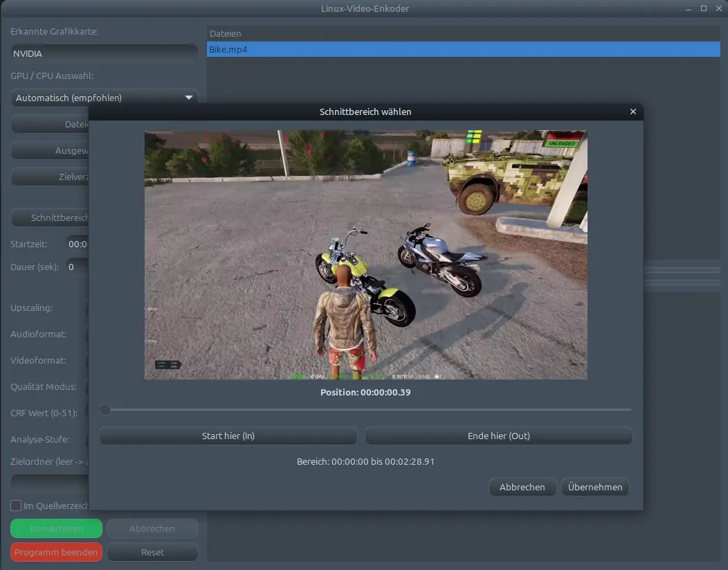The image size is (728, 570).
Task: Click Ende hier (Out) button
Action: click(x=499, y=436)
